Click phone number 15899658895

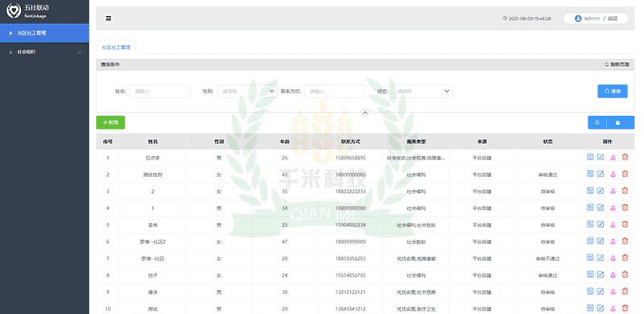(350, 158)
